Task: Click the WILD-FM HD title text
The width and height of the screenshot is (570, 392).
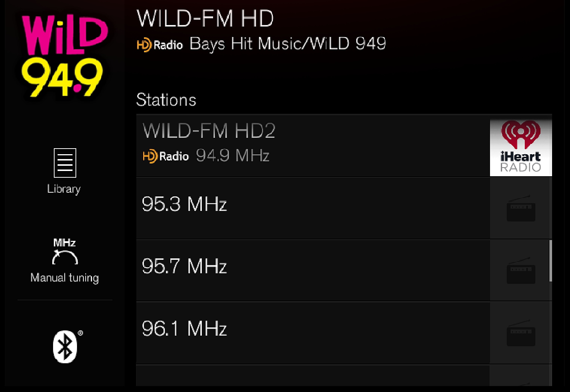Action: (205, 18)
